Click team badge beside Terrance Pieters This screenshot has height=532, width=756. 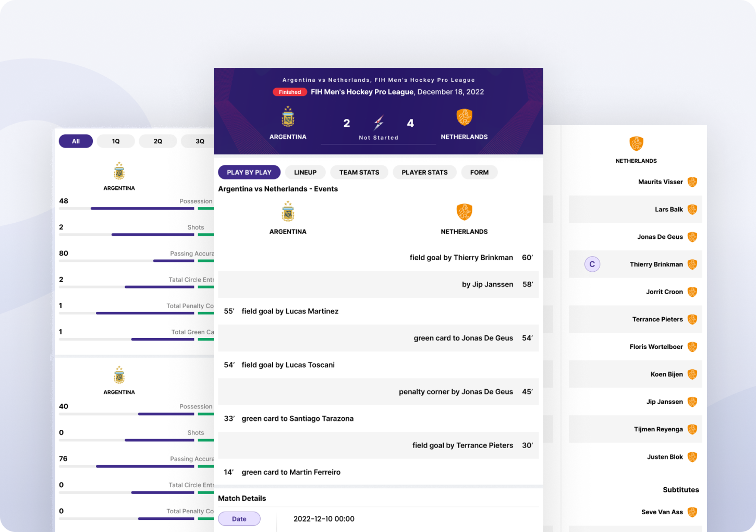click(692, 319)
